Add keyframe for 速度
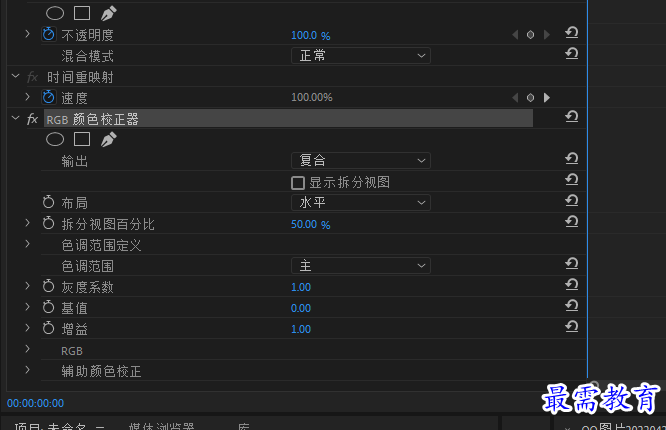The height and width of the screenshot is (430, 666). tap(531, 98)
